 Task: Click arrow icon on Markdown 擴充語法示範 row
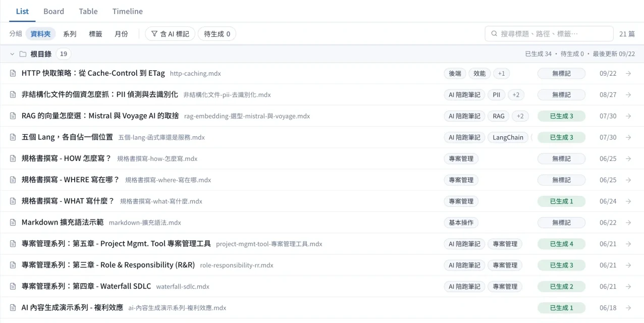pos(628,223)
